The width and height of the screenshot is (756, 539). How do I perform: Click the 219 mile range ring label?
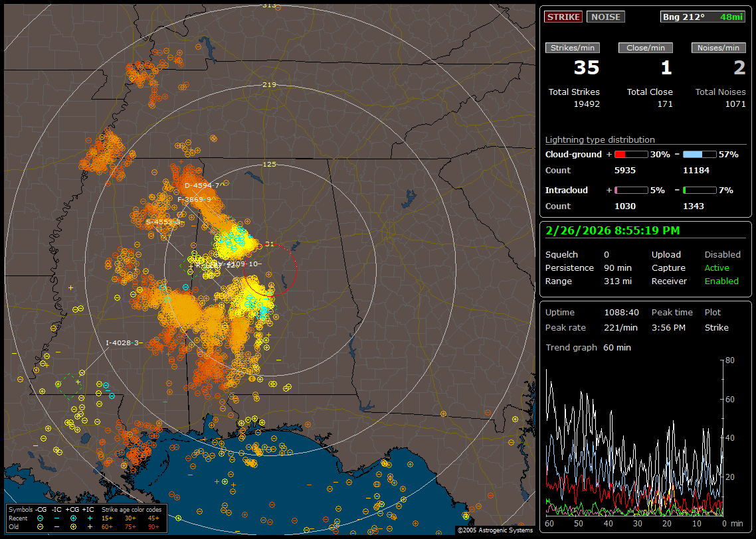click(x=269, y=85)
